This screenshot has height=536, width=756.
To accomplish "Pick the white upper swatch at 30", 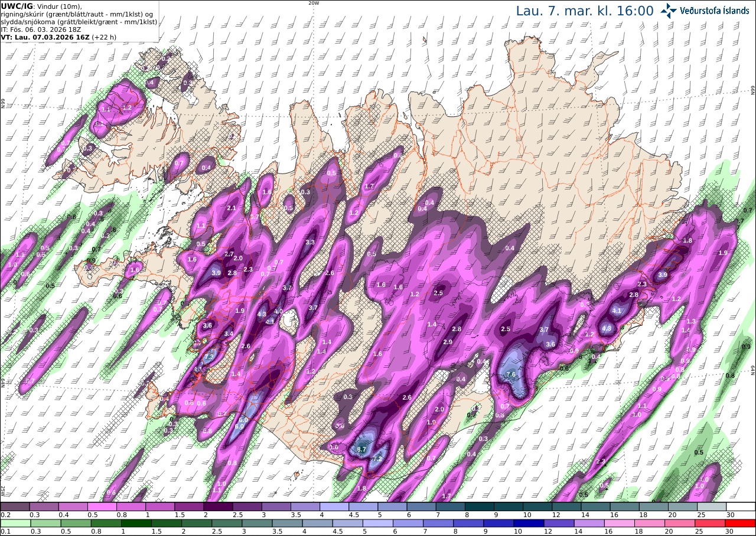I will point(741,506).
